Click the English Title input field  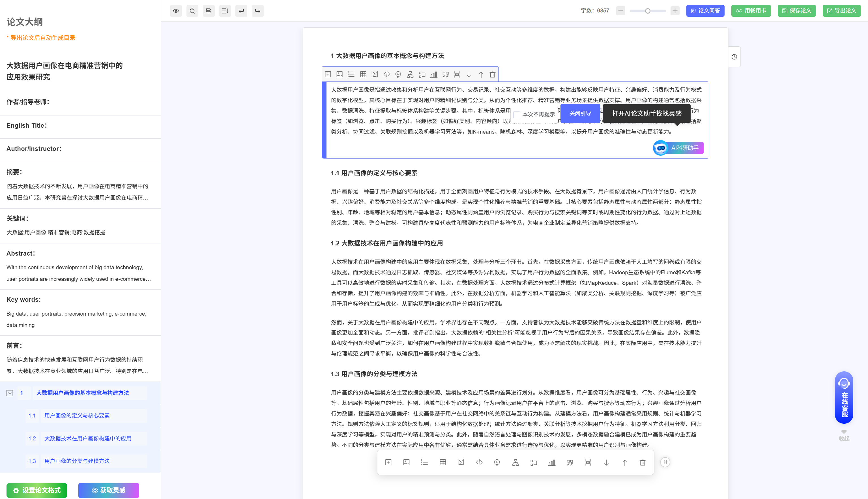click(x=103, y=126)
